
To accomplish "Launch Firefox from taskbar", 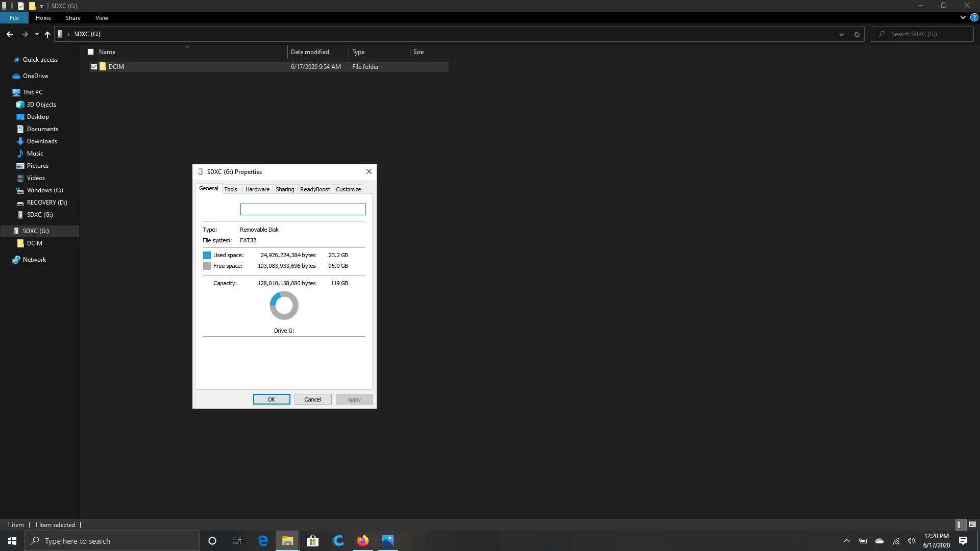I will click(x=363, y=541).
